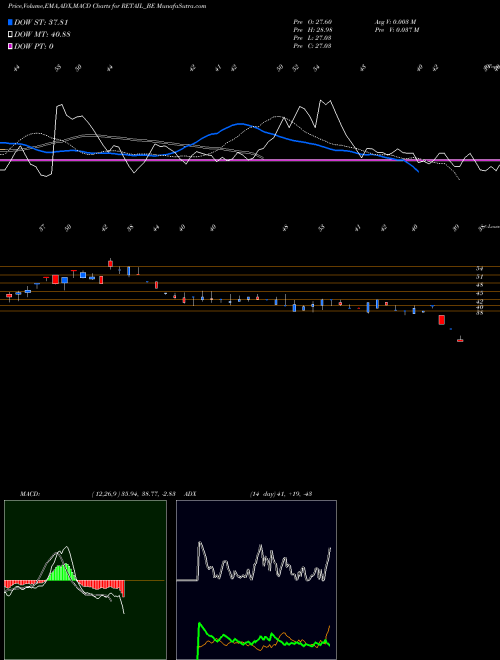
Task: Click the blue DOW ST legend swatch
Action: click(10, 22)
